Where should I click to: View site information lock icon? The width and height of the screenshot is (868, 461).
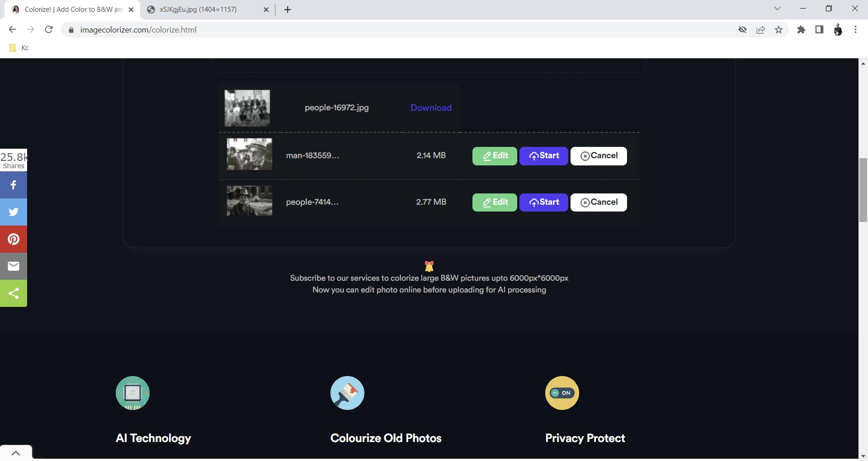71,30
